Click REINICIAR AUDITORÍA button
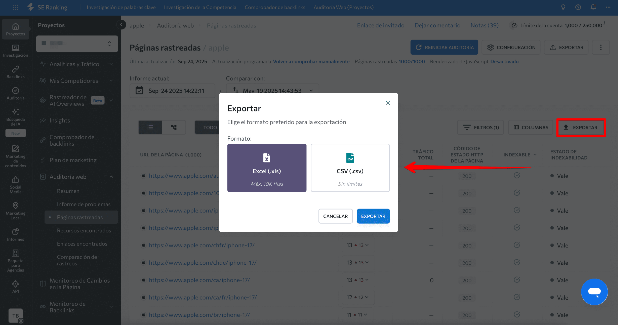 click(x=444, y=47)
